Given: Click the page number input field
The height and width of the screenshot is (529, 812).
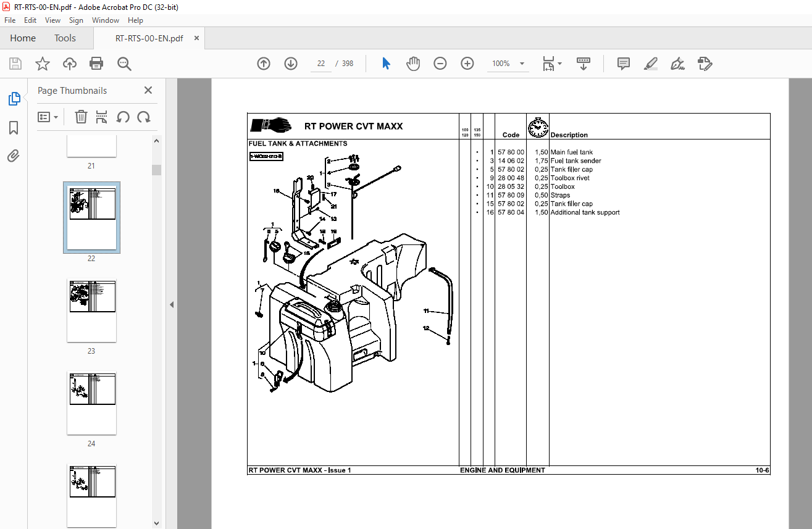Looking at the screenshot, I should click(x=321, y=64).
